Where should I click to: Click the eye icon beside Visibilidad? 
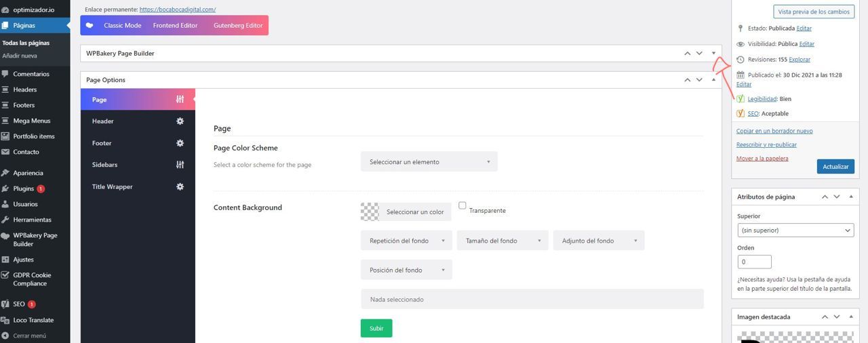coord(741,44)
